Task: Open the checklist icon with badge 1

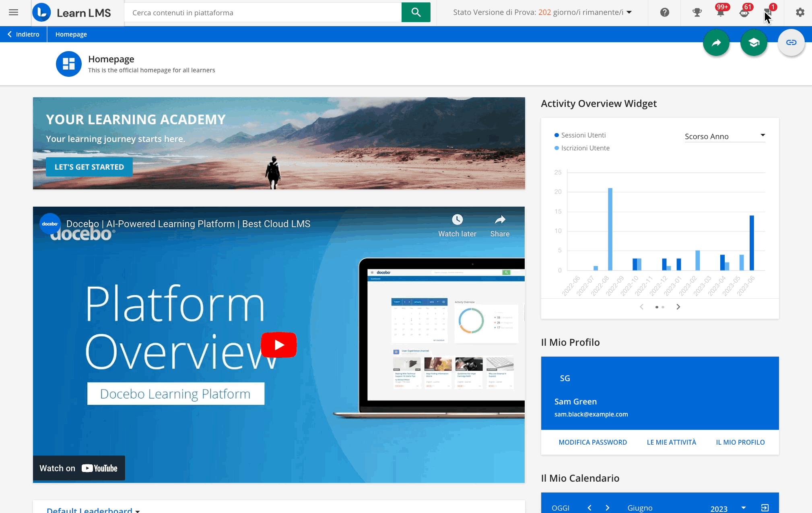Action: tap(768, 12)
